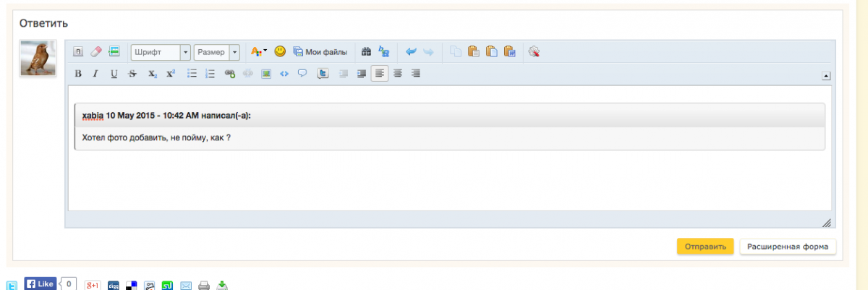Toggle superscript formatting

tap(171, 74)
